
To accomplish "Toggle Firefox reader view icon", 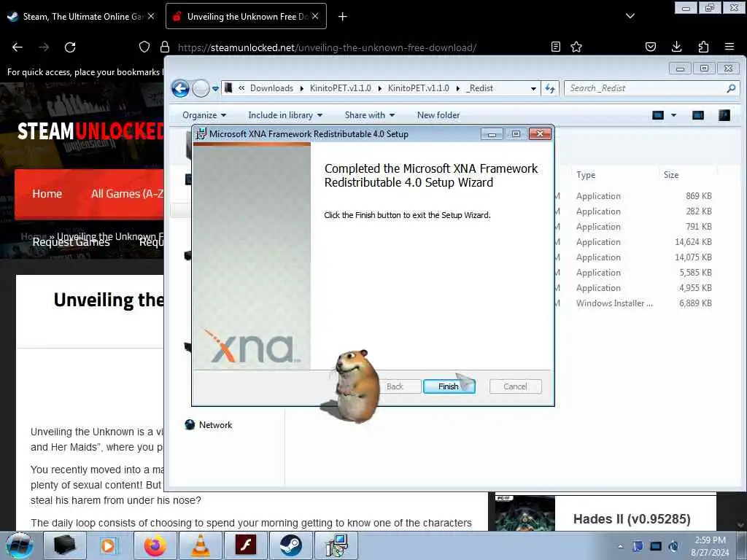I will click(x=555, y=47).
